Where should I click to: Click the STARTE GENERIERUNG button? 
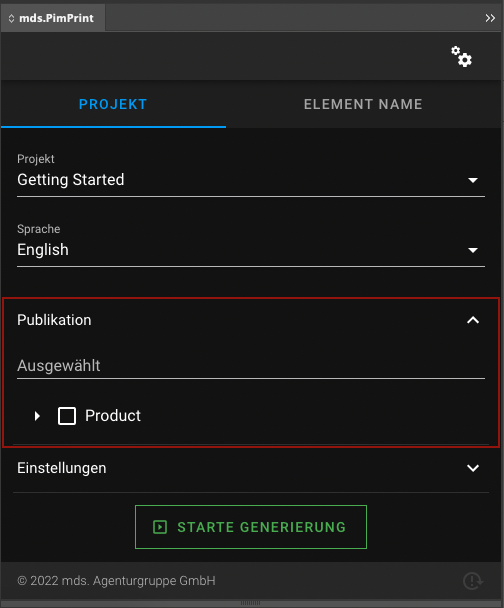pos(251,527)
